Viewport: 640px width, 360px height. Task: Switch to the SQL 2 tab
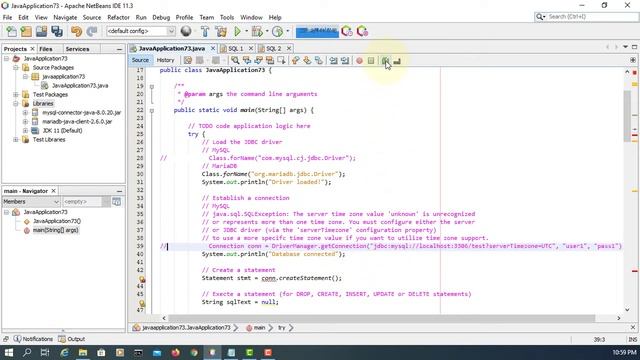[274, 49]
